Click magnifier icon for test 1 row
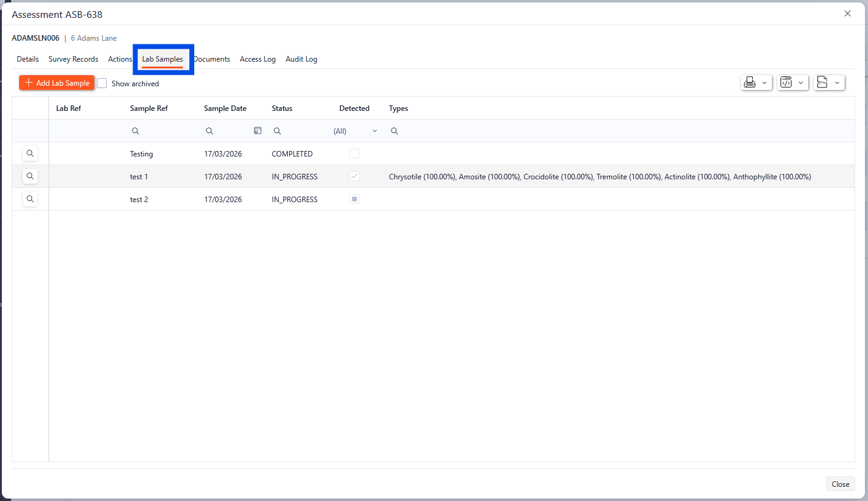This screenshot has width=868, height=501. tap(30, 176)
